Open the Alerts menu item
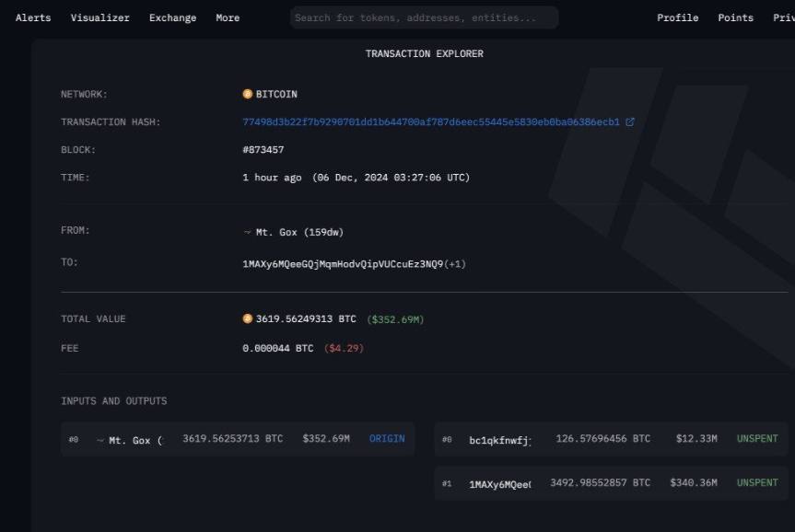 point(33,17)
